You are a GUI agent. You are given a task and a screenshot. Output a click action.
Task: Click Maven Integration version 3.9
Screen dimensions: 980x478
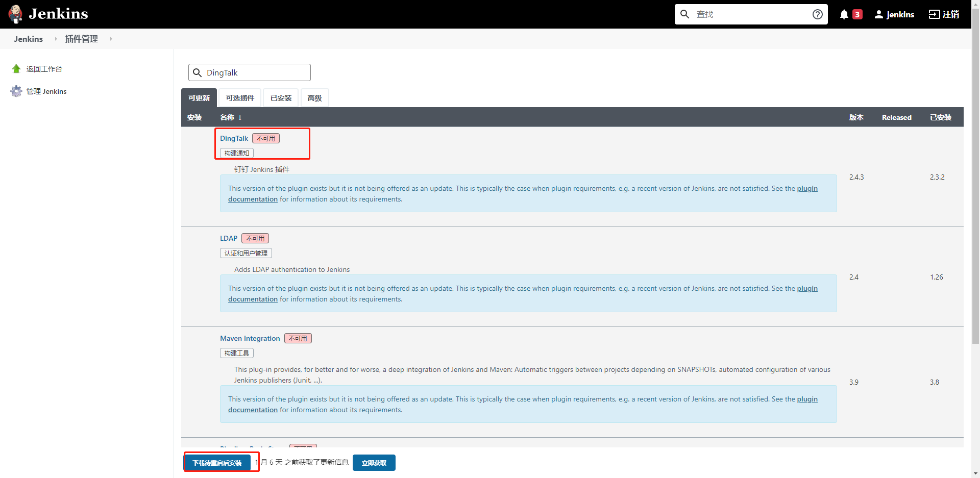tap(854, 382)
